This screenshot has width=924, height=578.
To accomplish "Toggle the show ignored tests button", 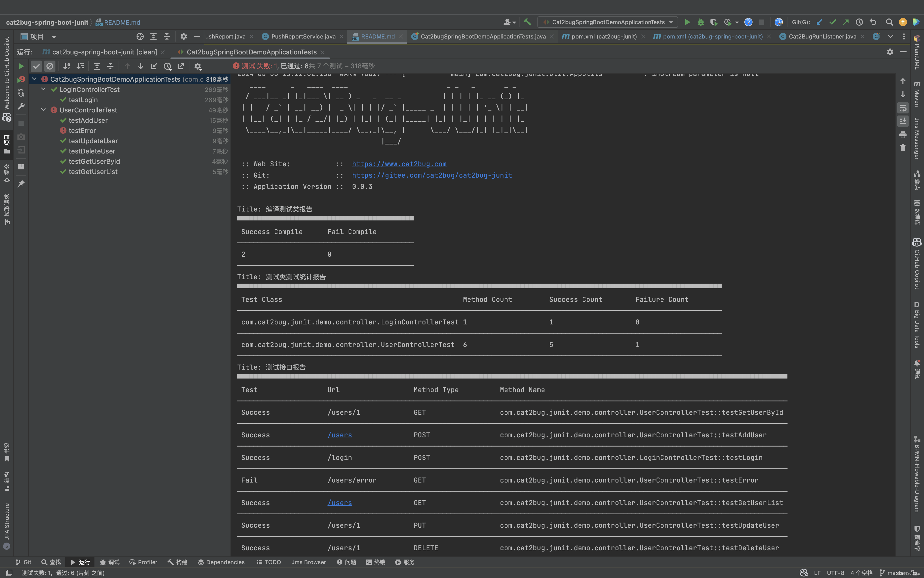I will point(50,66).
